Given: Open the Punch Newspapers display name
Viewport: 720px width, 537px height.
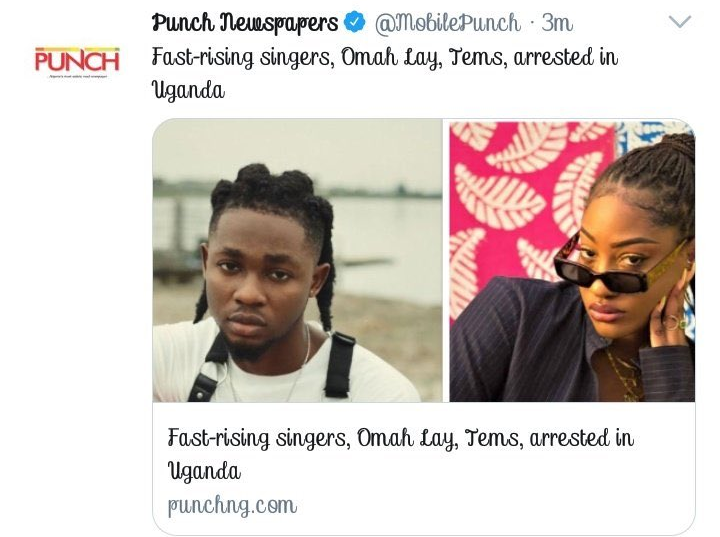Looking at the screenshot, I should coord(244,23).
